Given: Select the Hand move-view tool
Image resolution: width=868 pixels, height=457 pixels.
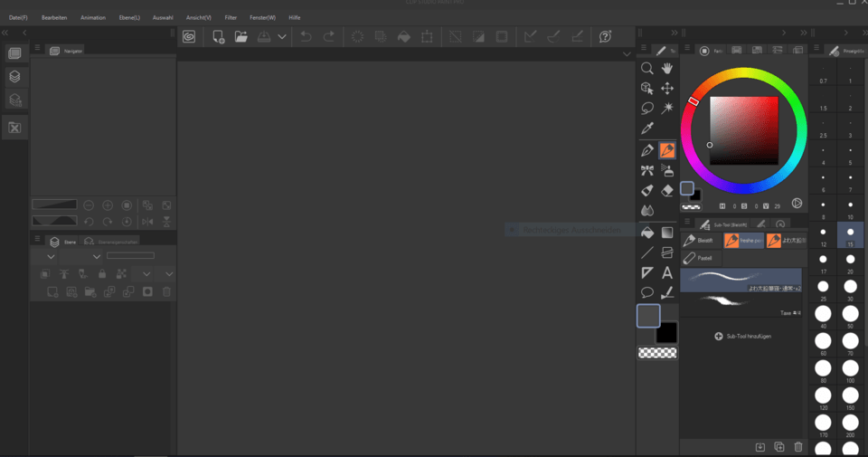Looking at the screenshot, I should pos(667,68).
